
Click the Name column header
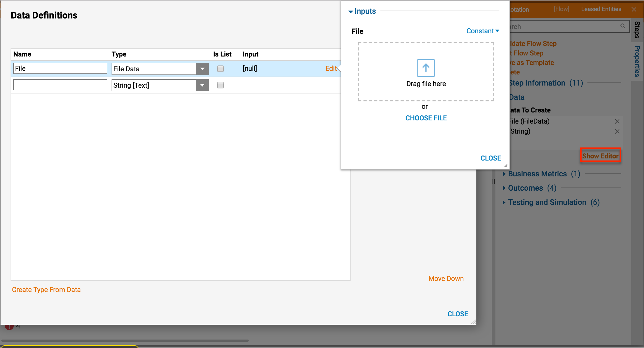pyautogui.click(x=22, y=54)
